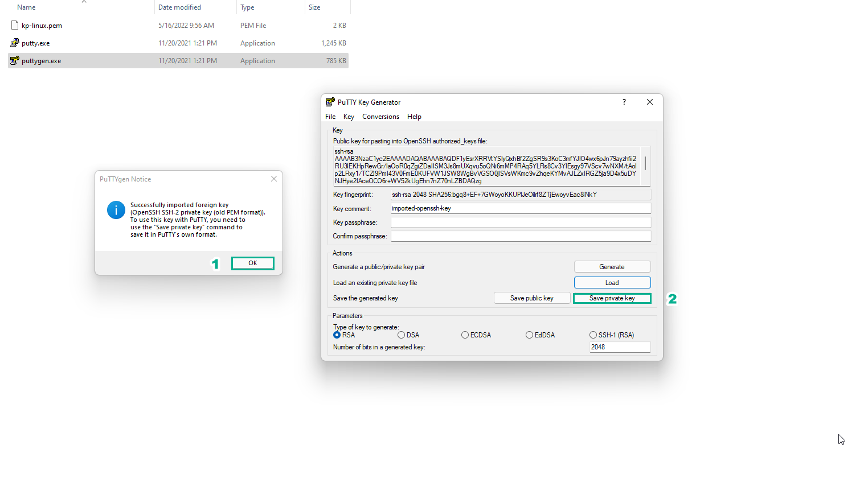This screenshot has width=868, height=499.
Task: Open the Key menu
Action: [349, 117]
